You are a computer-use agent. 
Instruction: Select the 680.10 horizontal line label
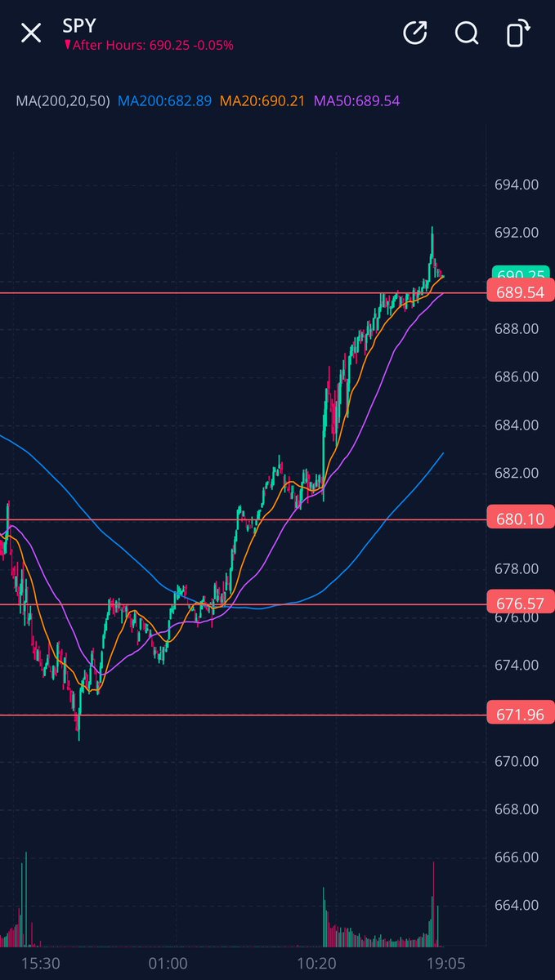pos(520,519)
